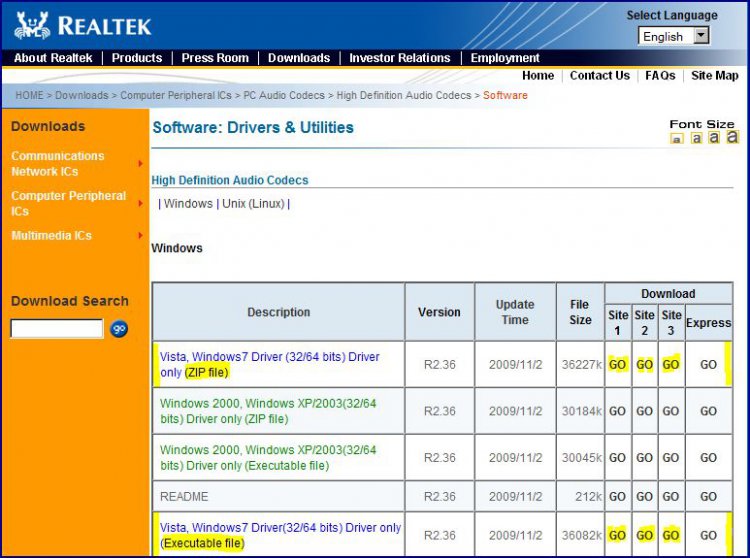
Task: Go to the Home link
Action: [538, 76]
